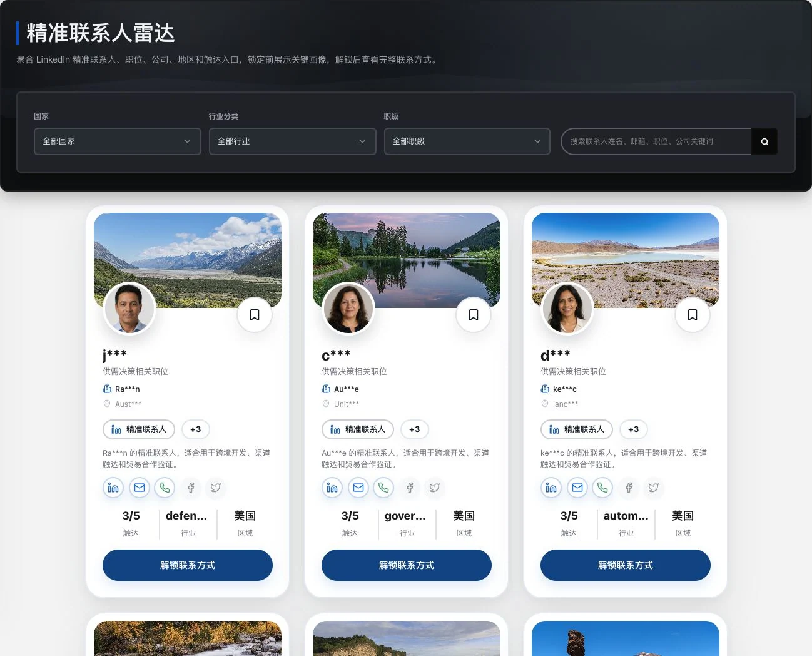This screenshot has width=812, height=656.
Task: Click phone icon on Ra***n card
Action: point(165,488)
